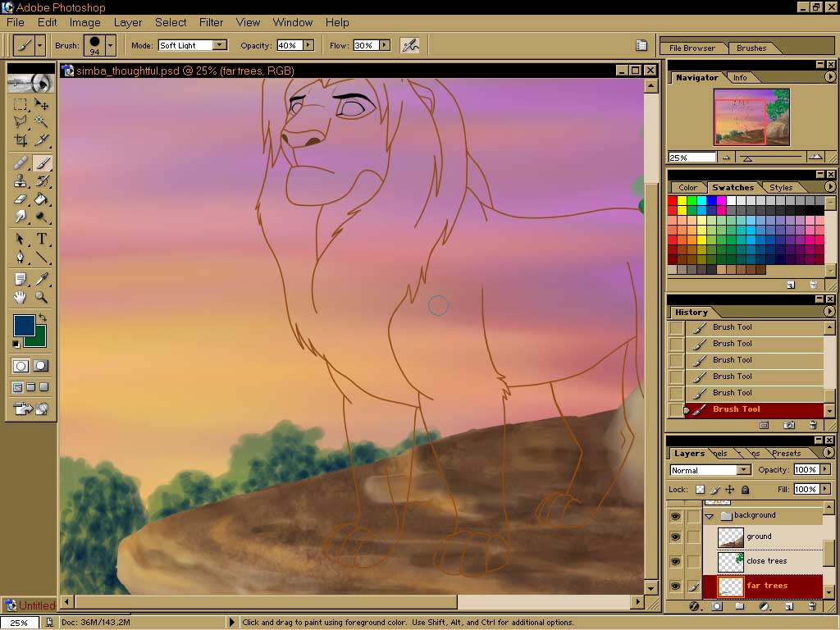Open the layer Fill slider arrow
This screenshot has width=840, height=630.
(x=825, y=489)
